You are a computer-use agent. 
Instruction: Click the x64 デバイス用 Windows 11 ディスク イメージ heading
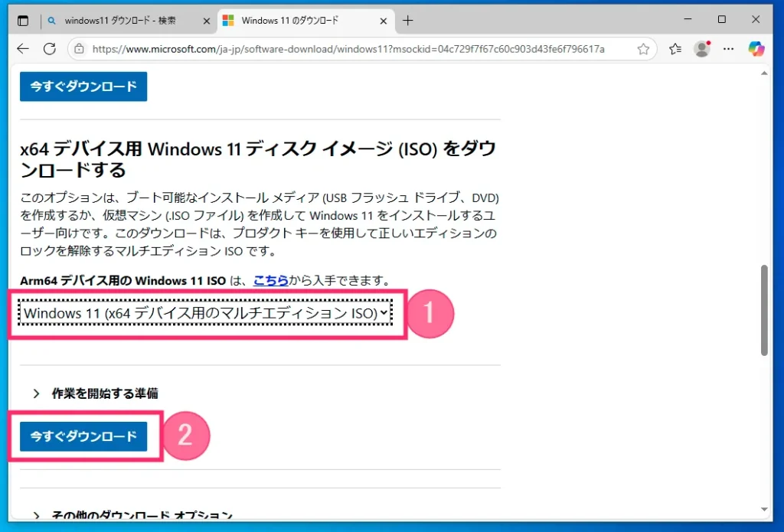point(258,159)
